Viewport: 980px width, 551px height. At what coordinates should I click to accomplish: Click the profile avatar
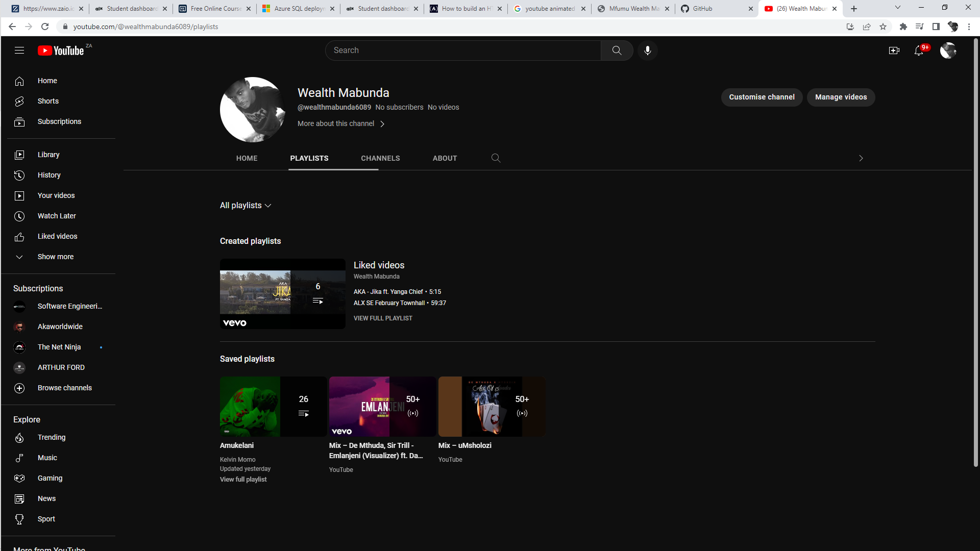coord(948,50)
